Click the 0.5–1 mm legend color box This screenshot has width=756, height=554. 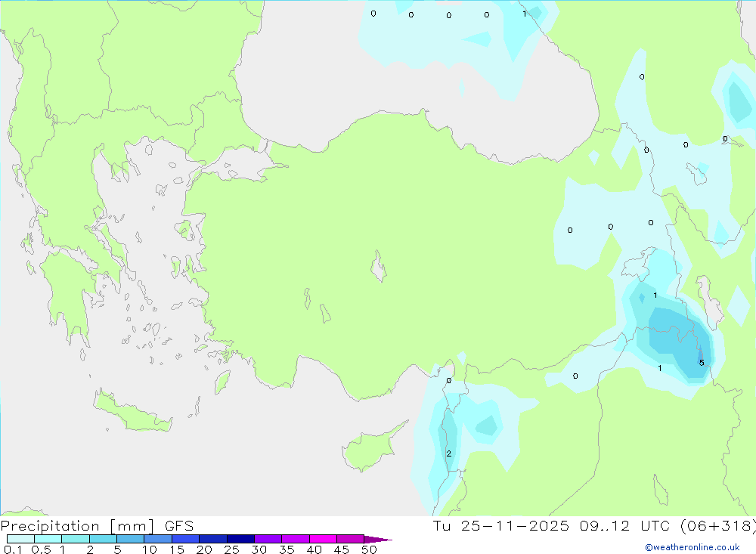pyautogui.click(x=48, y=539)
